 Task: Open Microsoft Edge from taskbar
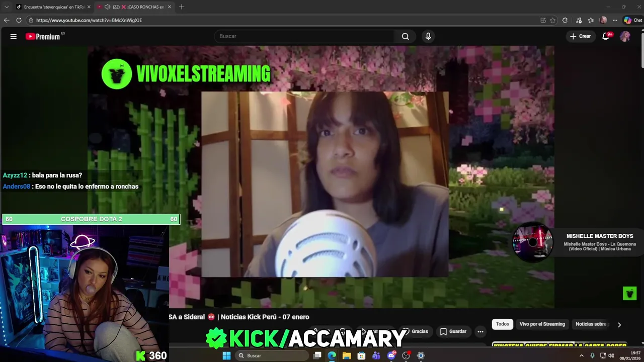click(332, 355)
